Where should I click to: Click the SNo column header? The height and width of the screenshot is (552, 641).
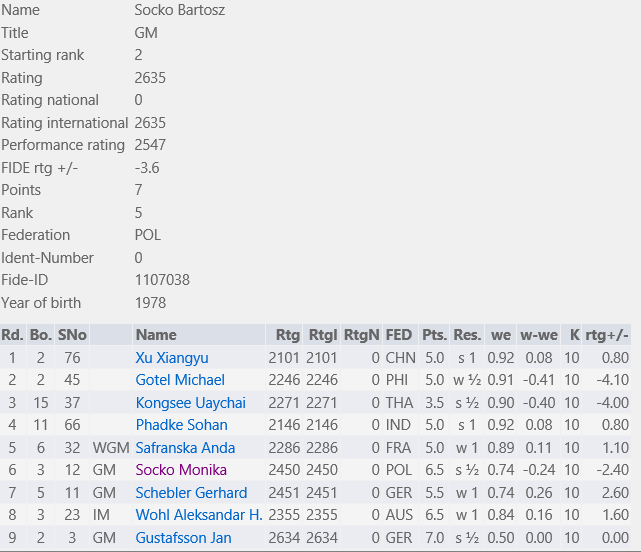pos(72,335)
